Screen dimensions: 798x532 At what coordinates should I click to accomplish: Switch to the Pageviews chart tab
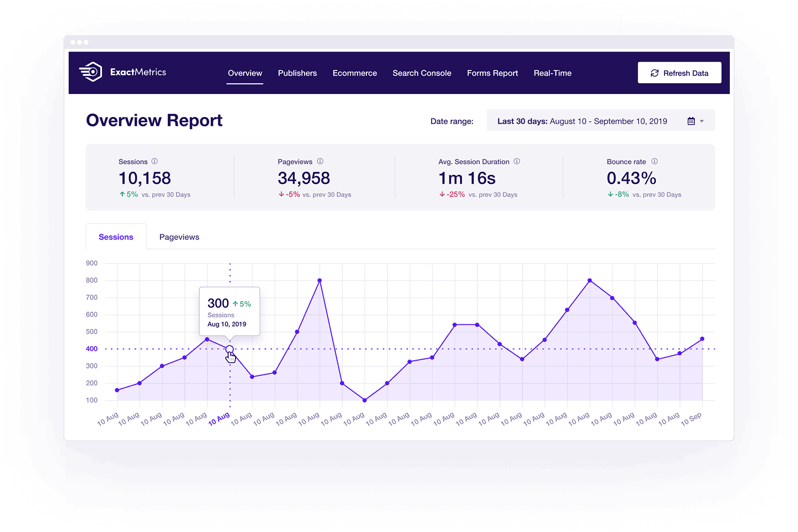(x=179, y=237)
